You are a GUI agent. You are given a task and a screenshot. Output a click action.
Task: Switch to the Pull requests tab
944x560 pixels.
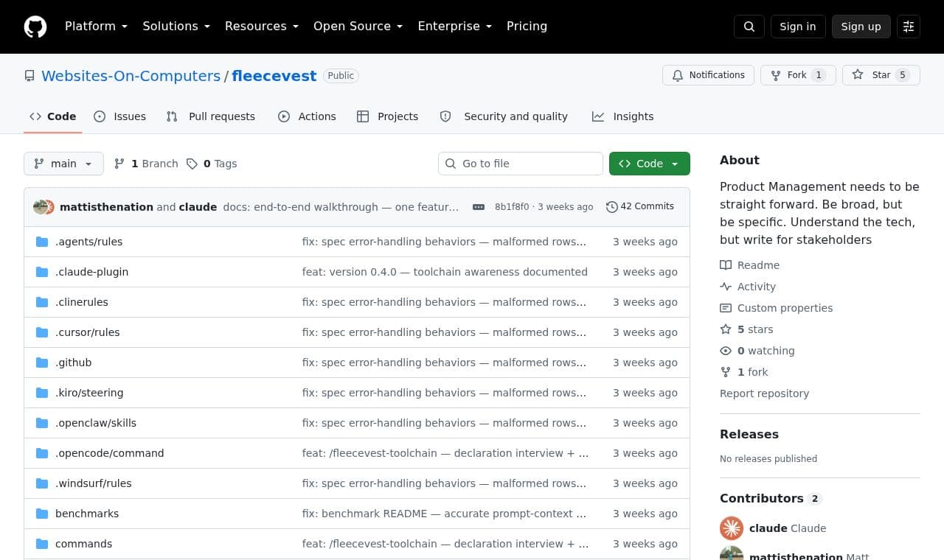(211, 116)
